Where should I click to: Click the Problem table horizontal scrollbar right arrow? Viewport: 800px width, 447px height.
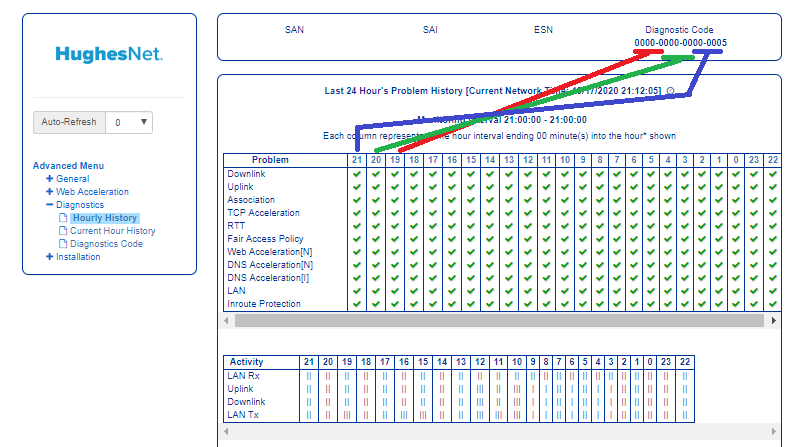pos(772,320)
